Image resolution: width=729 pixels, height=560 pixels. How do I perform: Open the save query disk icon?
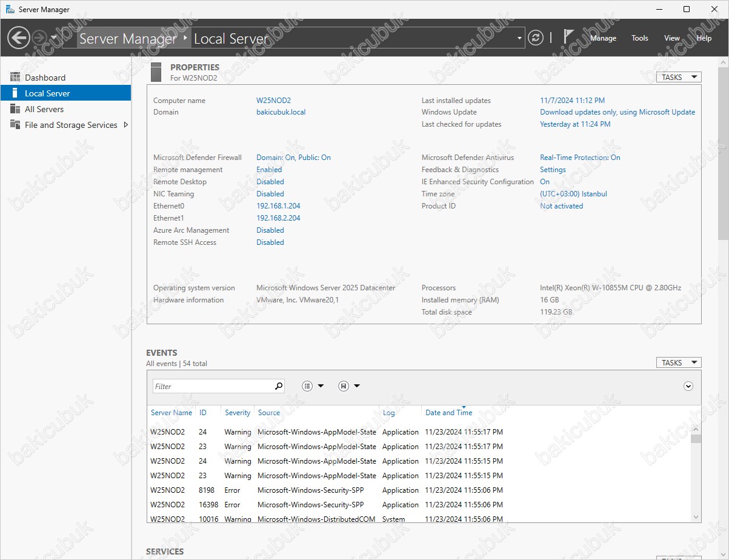point(344,386)
